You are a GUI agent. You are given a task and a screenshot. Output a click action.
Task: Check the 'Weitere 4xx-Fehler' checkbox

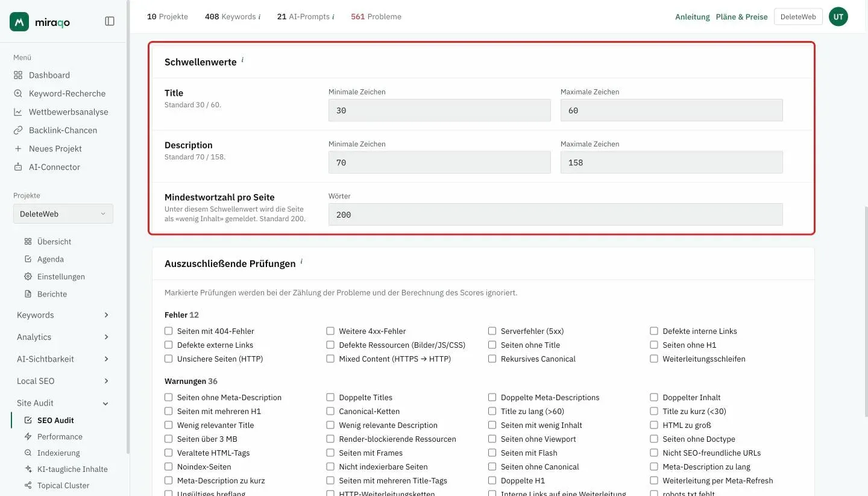pos(330,331)
